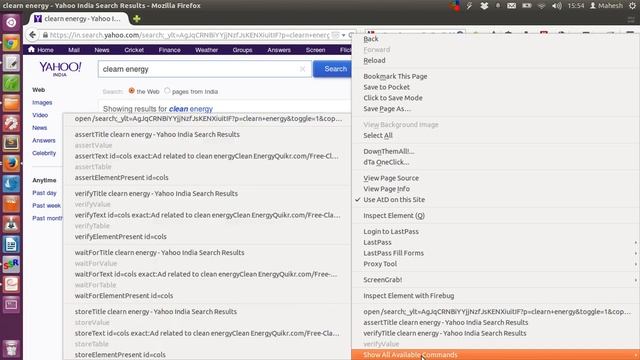640x360 pixels.
Task: Click the "clean" corrected spelling link
Action: [178, 109]
